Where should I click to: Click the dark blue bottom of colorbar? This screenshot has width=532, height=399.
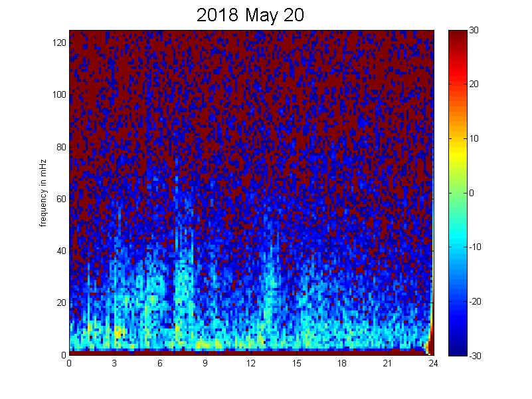point(458,350)
